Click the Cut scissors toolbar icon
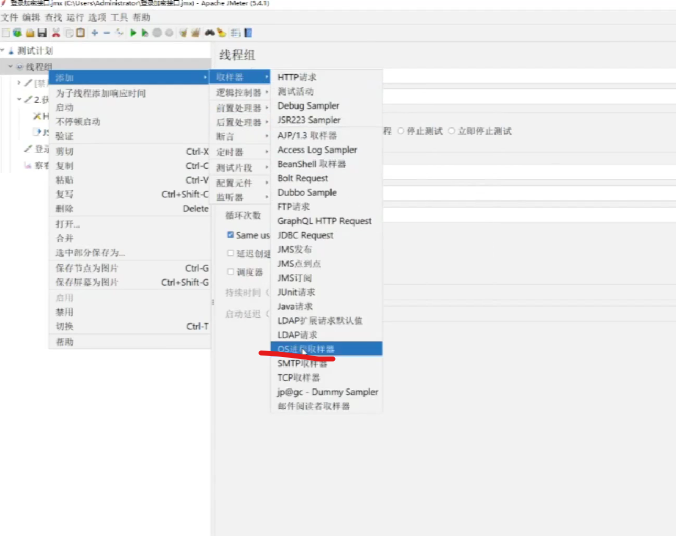The width and height of the screenshot is (676, 536). 56,33
